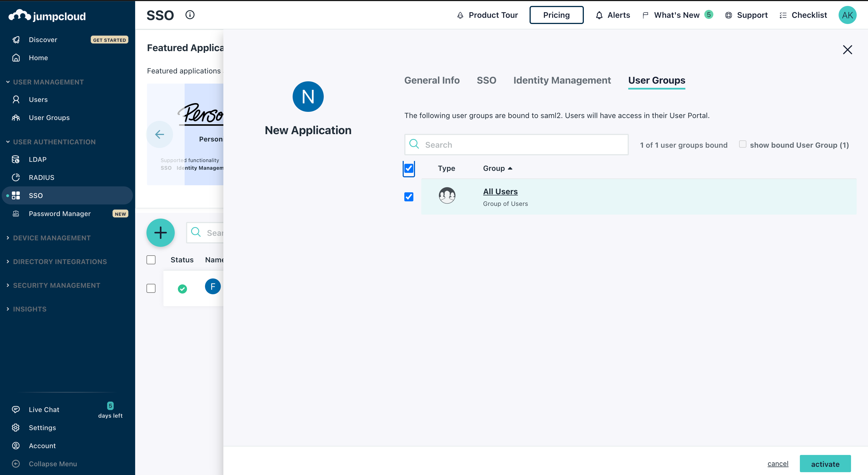The height and width of the screenshot is (475, 868).
Task: Switch to the General Info tab
Action: (x=432, y=80)
